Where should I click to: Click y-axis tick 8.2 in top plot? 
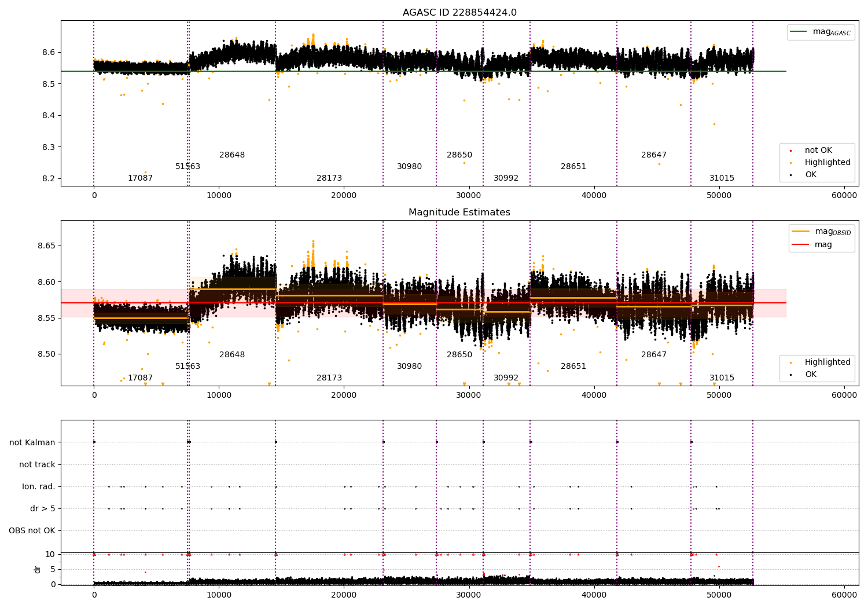[x=49, y=179]
